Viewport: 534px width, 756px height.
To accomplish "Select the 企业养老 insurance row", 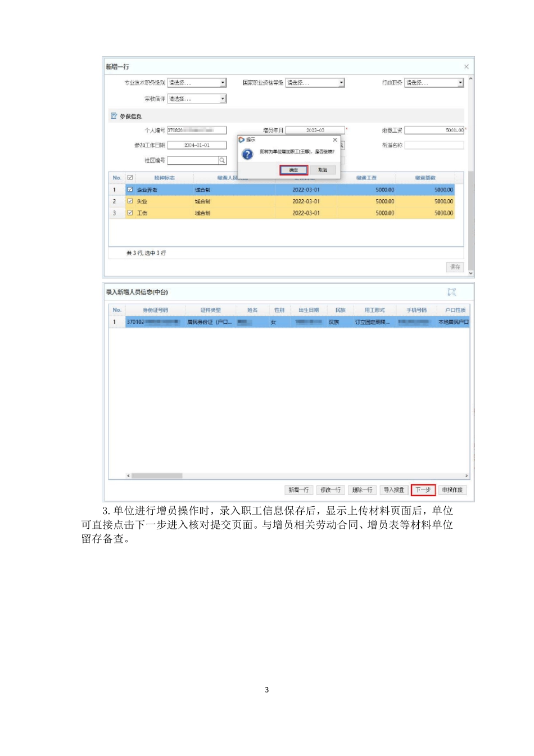I will point(282,190).
